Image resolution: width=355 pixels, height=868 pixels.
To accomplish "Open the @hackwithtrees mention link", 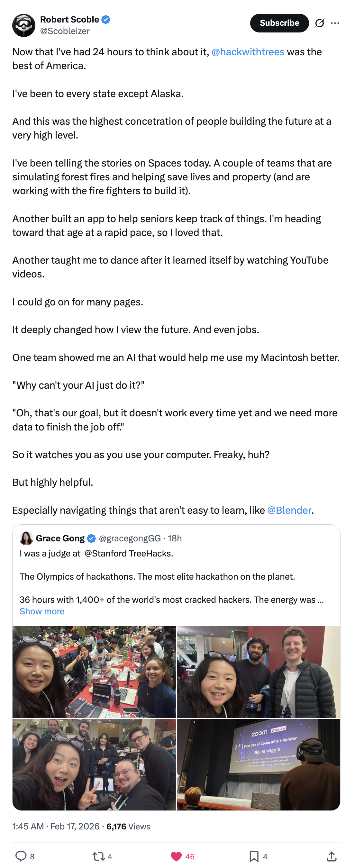I will pyautogui.click(x=248, y=52).
